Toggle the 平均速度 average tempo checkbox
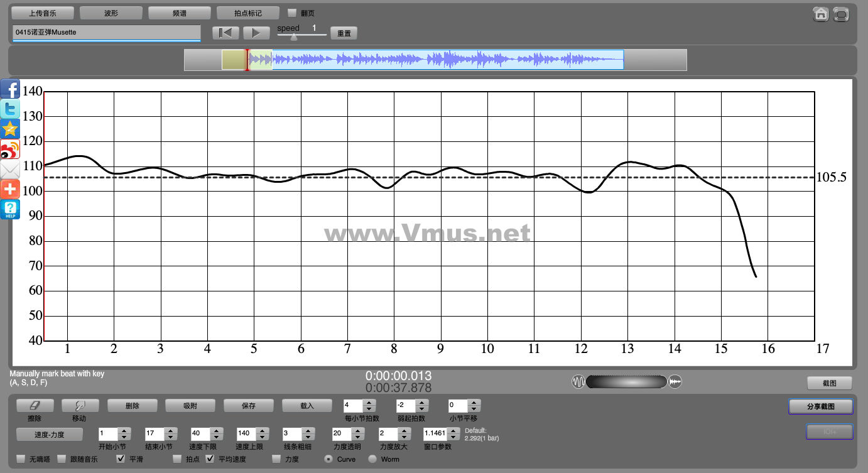Image resolution: width=868 pixels, height=473 pixels. pos(210,459)
